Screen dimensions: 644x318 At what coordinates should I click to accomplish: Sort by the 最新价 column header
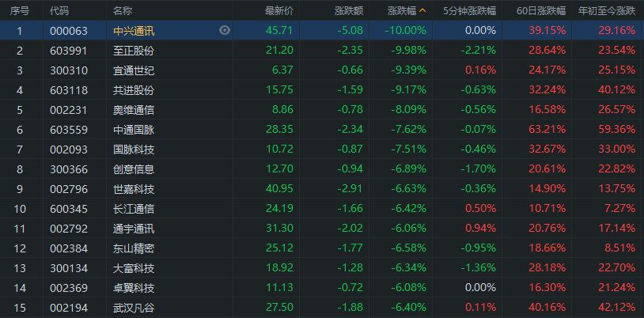click(x=278, y=11)
